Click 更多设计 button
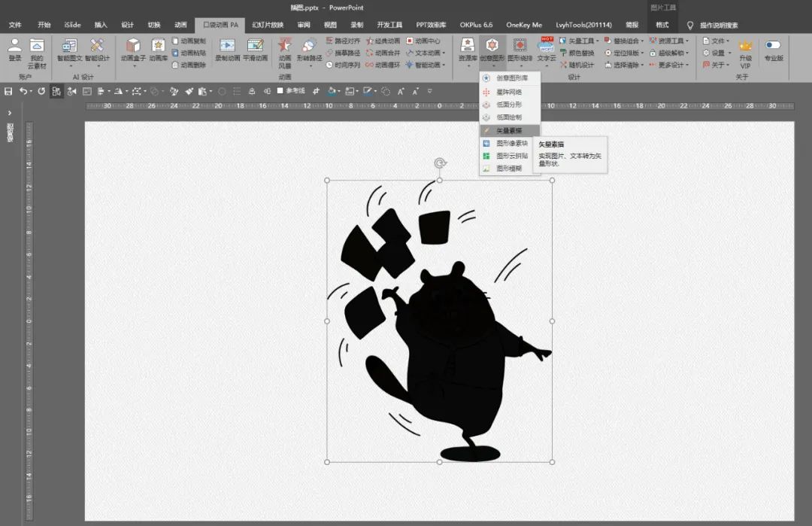Image resolution: width=812 pixels, height=526 pixels. (x=669, y=65)
